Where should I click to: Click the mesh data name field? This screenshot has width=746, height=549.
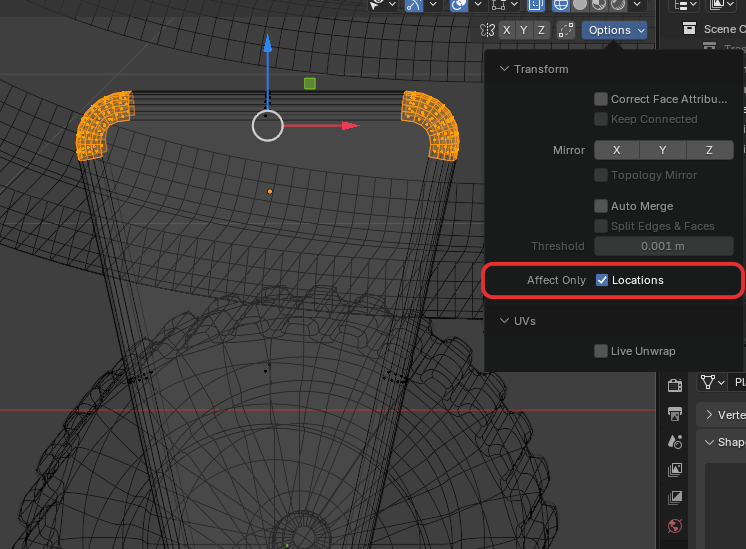coord(738,382)
